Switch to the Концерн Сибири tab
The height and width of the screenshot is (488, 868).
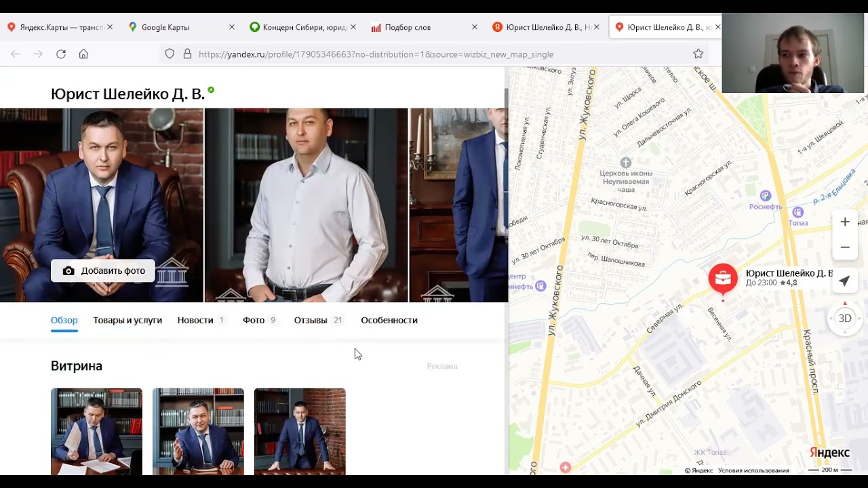(302, 27)
